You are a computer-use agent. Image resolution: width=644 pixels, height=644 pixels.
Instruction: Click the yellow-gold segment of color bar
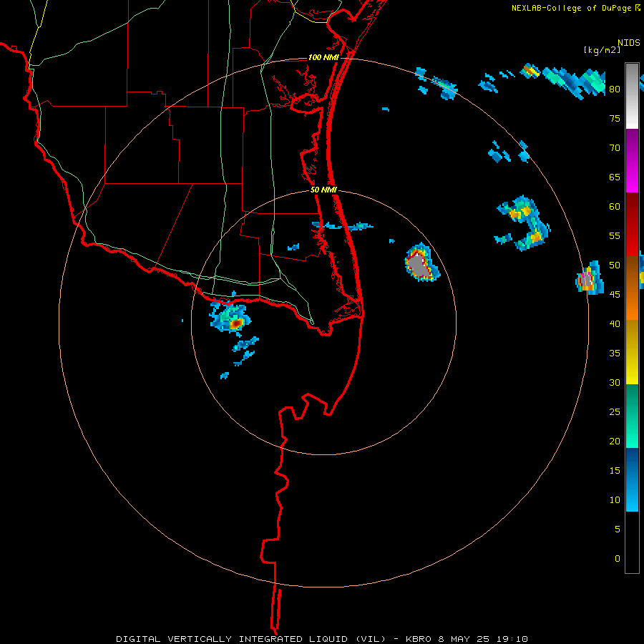(x=632, y=352)
